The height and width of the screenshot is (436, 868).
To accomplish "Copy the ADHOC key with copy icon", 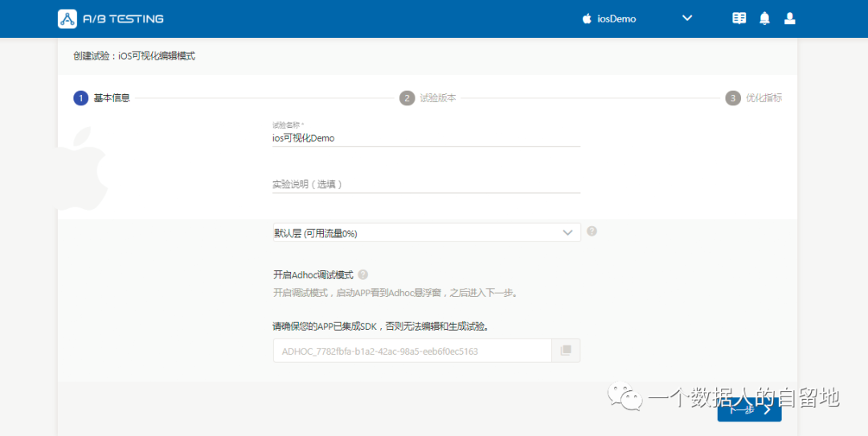I will [x=566, y=351].
